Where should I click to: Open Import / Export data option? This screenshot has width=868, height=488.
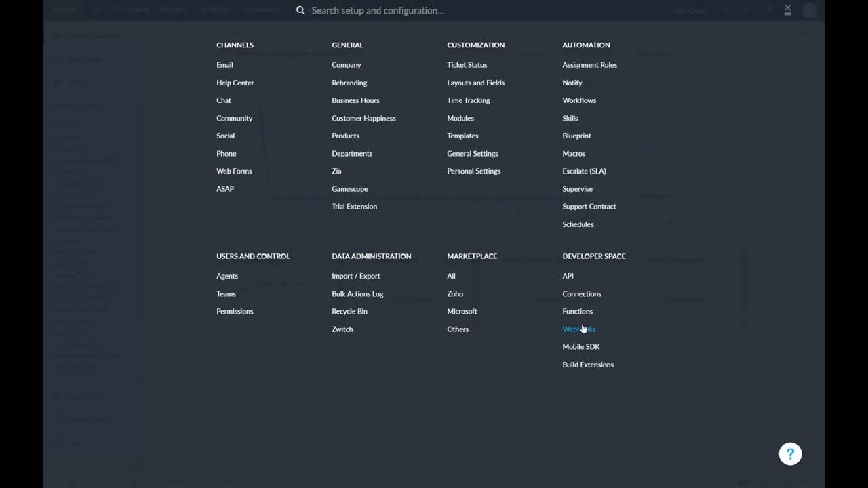click(355, 277)
